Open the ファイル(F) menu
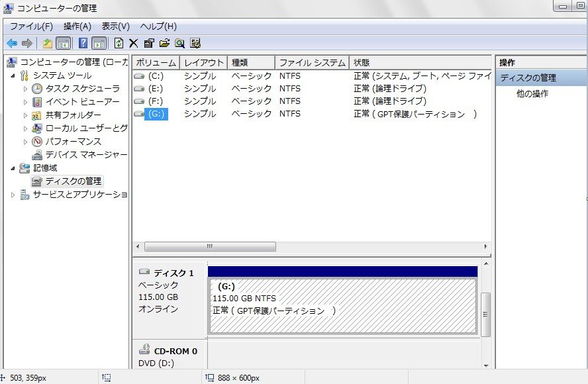Viewport: 588px width, 384px height. coord(31,26)
